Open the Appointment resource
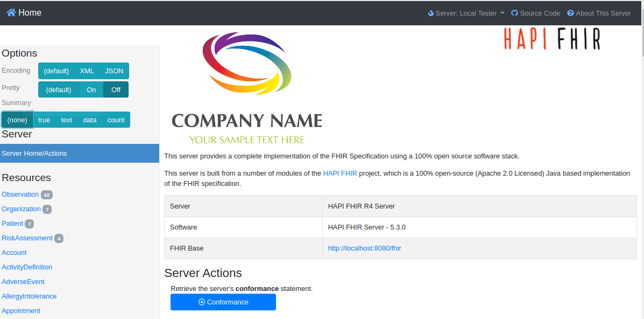This screenshot has width=644, height=319. point(21,311)
